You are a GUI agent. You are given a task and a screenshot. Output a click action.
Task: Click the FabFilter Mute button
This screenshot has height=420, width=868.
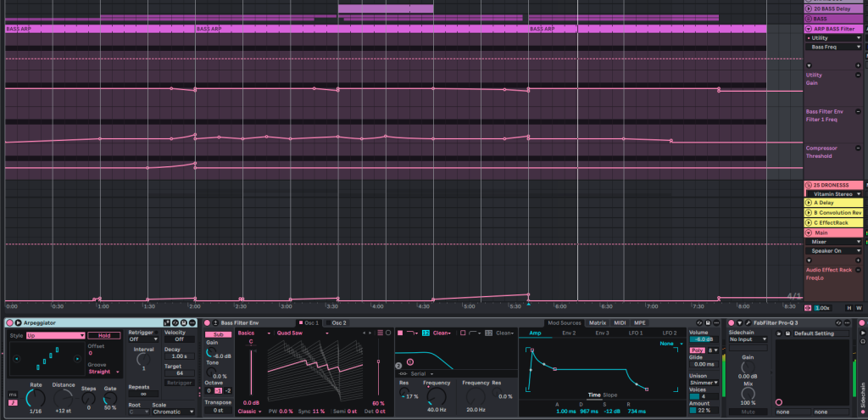pos(748,412)
